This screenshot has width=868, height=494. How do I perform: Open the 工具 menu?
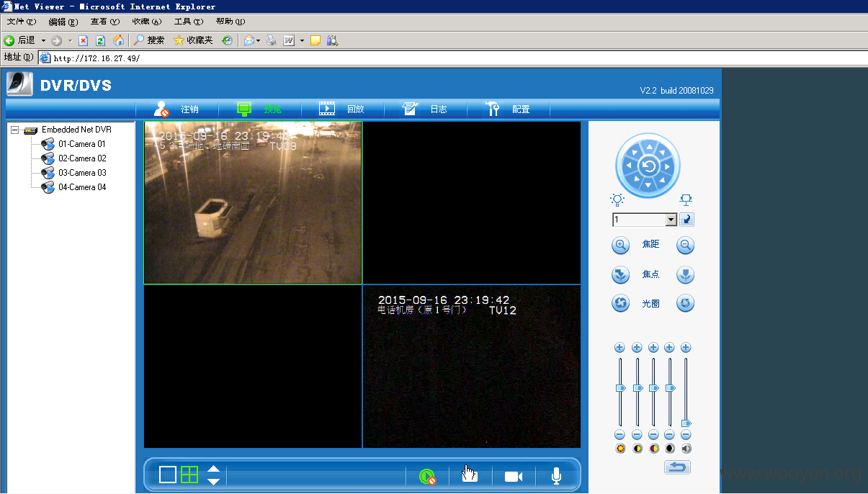click(x=189, y=22)
